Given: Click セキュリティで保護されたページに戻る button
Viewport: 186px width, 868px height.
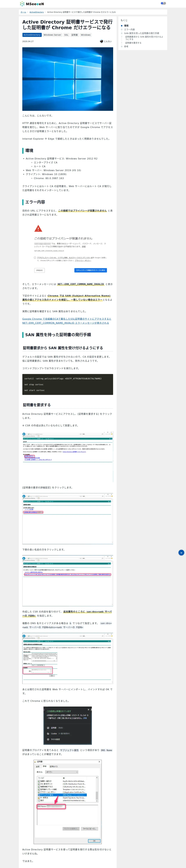Looking at the screenshot, I should click(x=91, y=270).
